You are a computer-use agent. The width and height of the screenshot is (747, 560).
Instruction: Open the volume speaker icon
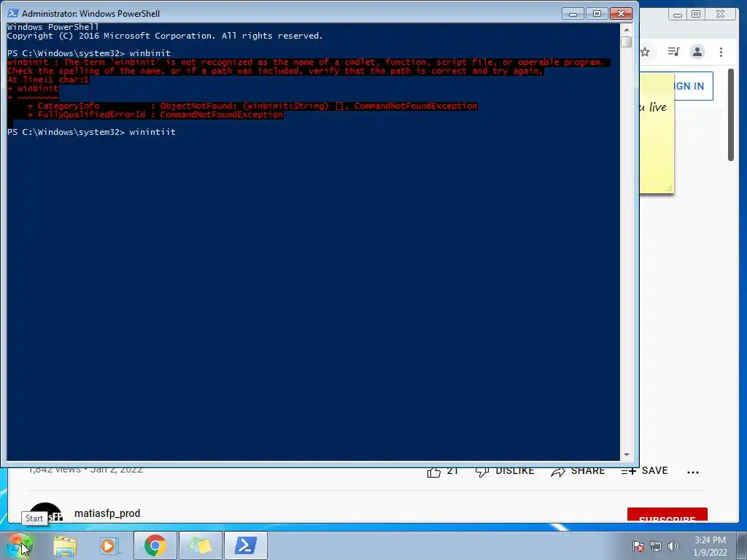[673, 546]
